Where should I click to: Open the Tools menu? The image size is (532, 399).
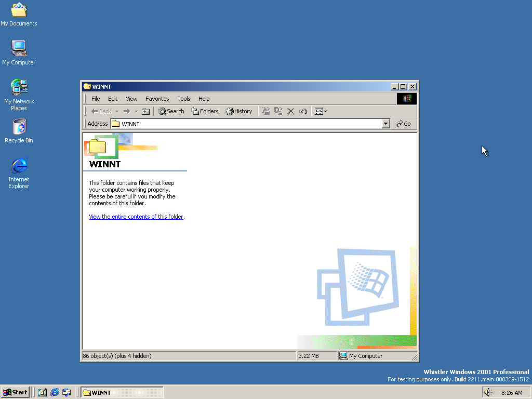point(183,99)
